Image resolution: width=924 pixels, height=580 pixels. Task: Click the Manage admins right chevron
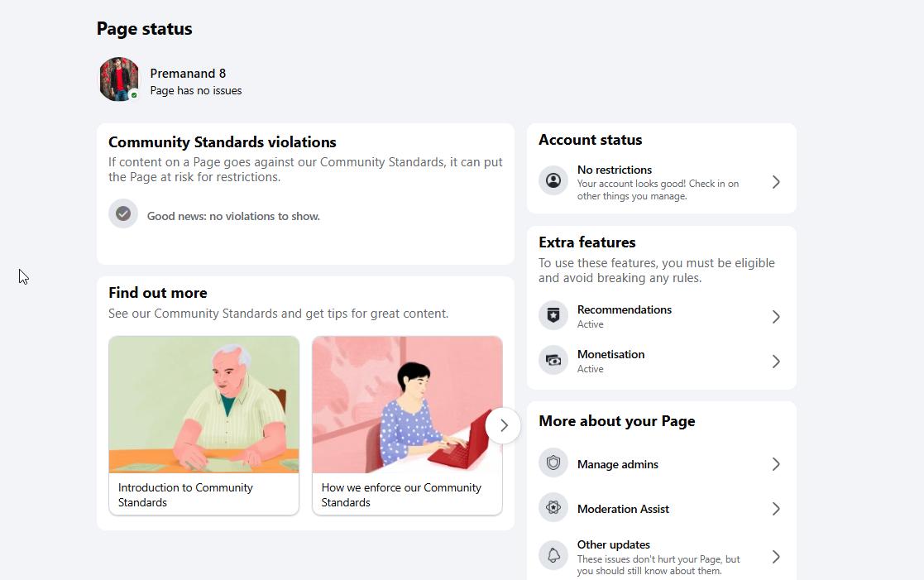(776, 464)
